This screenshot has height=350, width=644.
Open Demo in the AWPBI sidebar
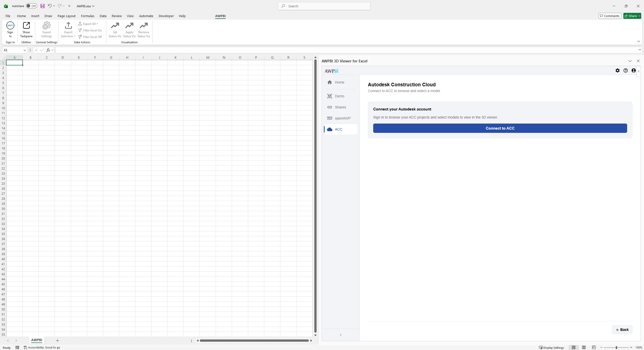(340, 96)
